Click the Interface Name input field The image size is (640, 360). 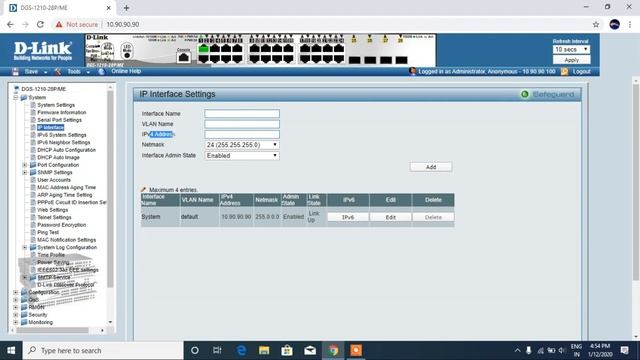point(242,113)
